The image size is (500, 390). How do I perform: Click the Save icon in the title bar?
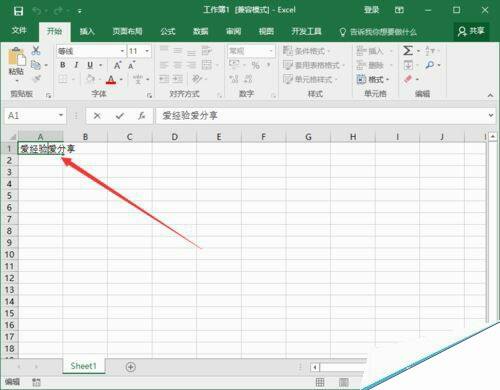(x=18, y=11)
